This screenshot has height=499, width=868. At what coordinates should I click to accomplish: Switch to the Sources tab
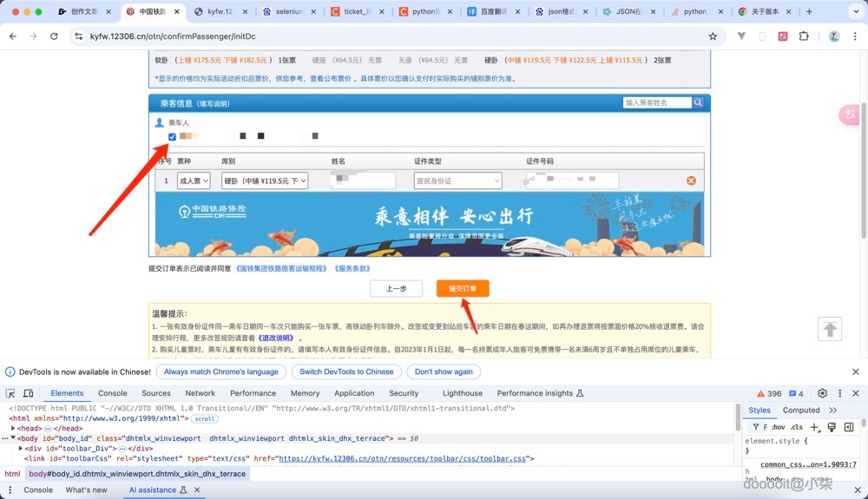(156, 393)
